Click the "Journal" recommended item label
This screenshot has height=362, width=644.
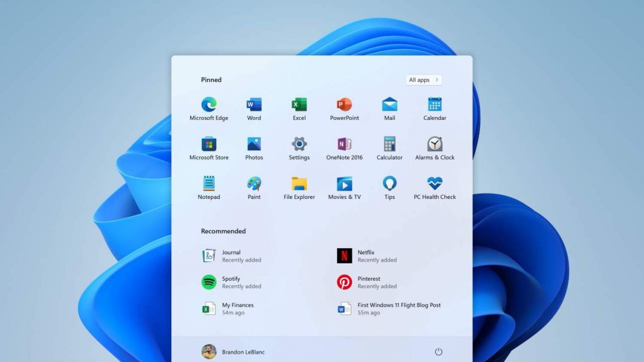click(x=231, y=252)
